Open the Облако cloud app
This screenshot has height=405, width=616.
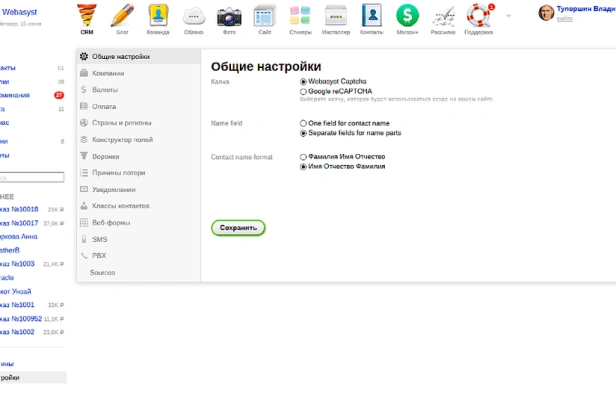[194, 17]
